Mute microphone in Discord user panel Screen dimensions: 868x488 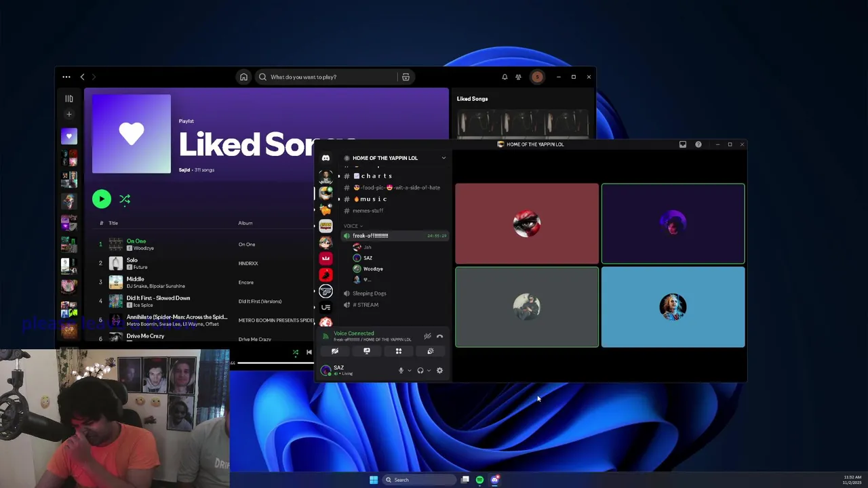click(401, 371)
